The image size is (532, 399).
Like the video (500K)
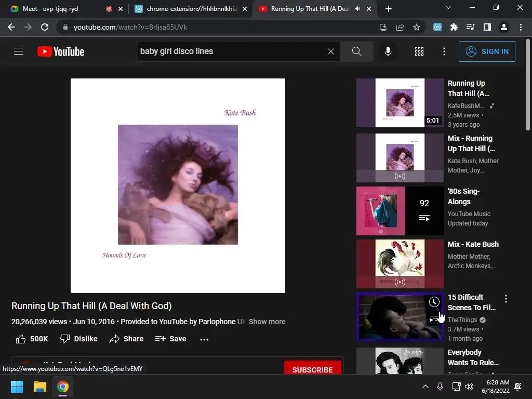coord(32,339)
